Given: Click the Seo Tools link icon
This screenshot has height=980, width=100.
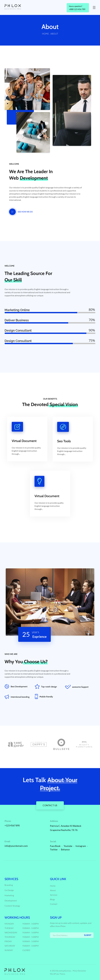Looking at the screenshot, I should pos(63,427).
